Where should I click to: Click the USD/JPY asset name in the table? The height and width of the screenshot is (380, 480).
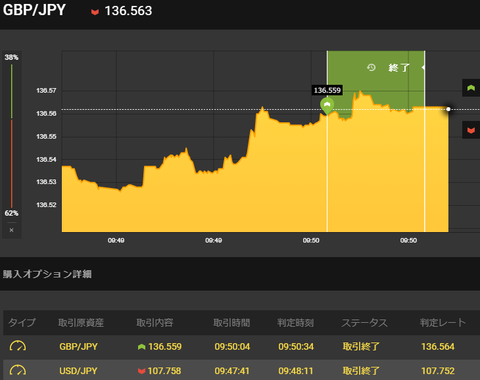click(x=78, y=371)
